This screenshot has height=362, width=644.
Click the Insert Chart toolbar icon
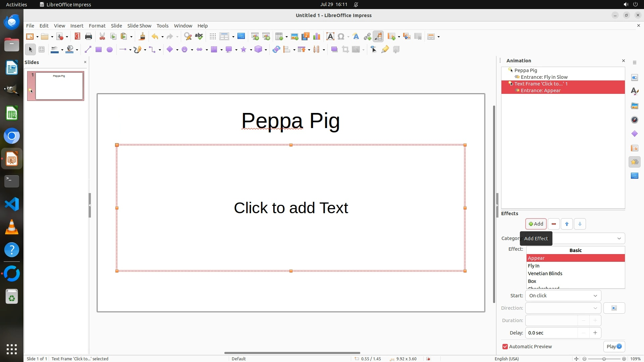pyautogui.click(x=316, y=37)
